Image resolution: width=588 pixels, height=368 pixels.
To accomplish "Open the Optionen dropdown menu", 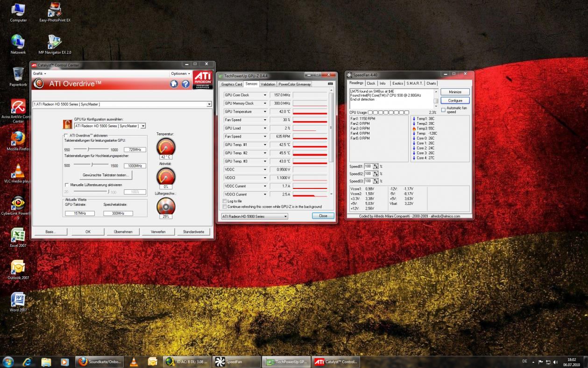I will [x=180, y=73].
